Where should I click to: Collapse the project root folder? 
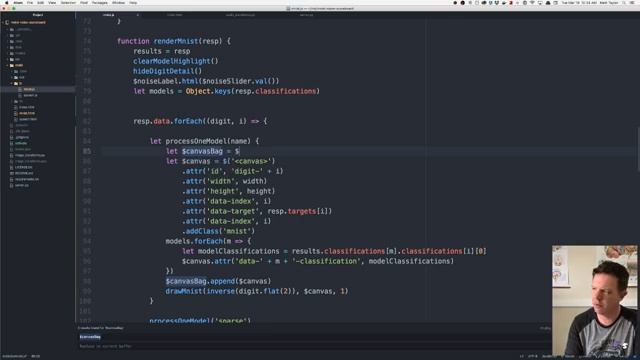pos(3,22)
